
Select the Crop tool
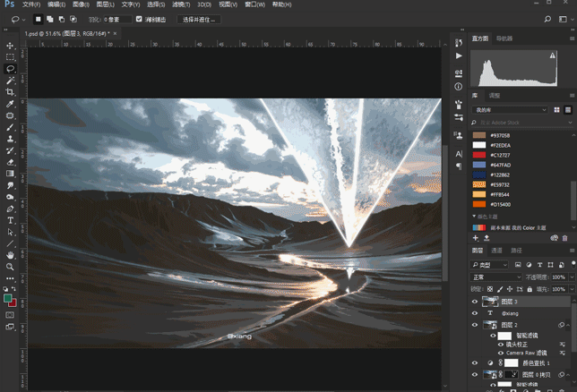point(10,92)
